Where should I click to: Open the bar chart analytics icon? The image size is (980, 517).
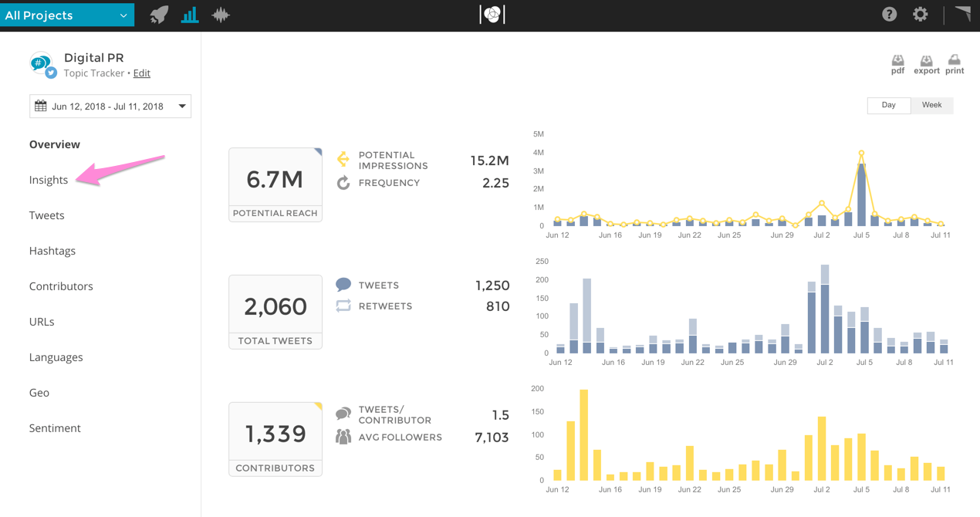[x=190, y=15]
